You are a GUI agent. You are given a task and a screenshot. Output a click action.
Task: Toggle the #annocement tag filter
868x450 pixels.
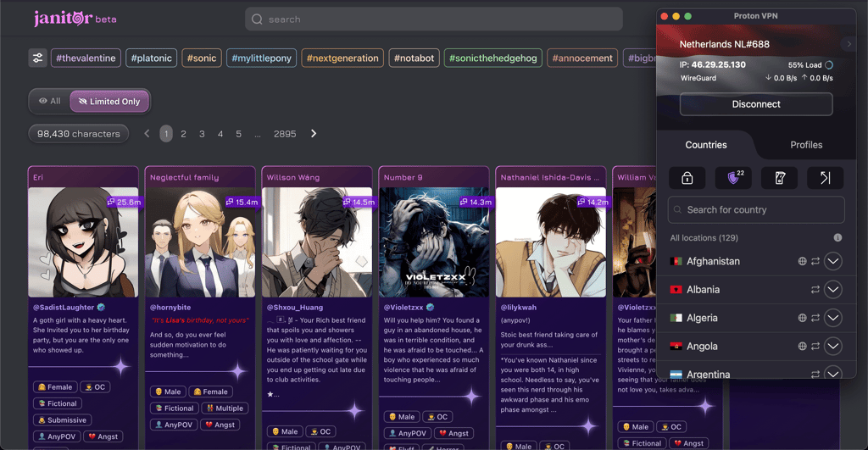[x=582, y=58]
